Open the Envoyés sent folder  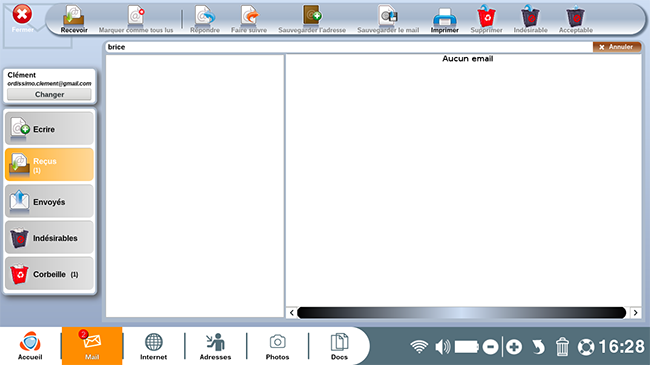[49, 201]
